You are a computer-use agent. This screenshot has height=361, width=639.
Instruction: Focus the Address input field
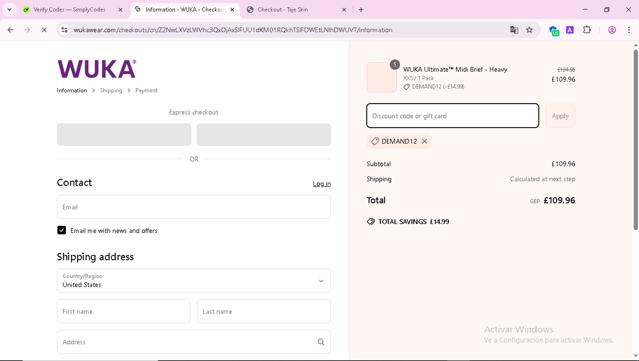point(194,342)
